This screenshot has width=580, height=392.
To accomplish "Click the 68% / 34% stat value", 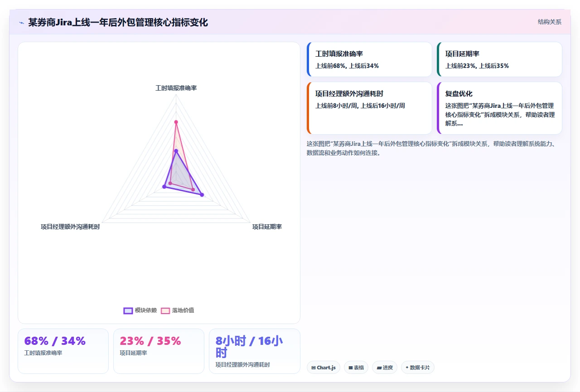I will click(x=55, y=341).
